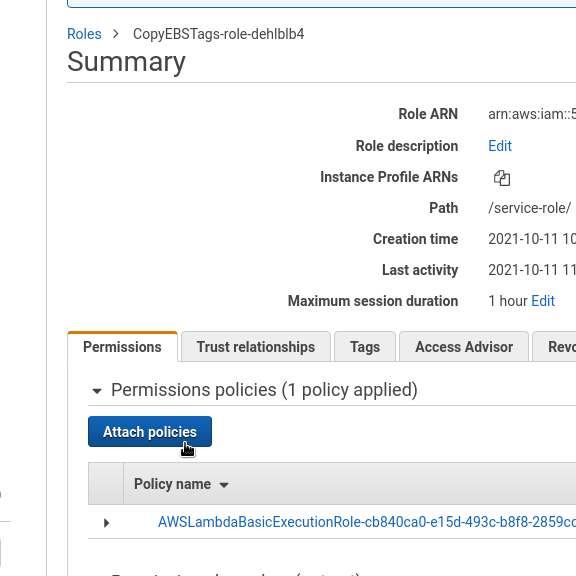The image size is (576, 576).
Task: Sort by the Policy name column arrow
Action: pyautogui.click(x=224, y=485)
